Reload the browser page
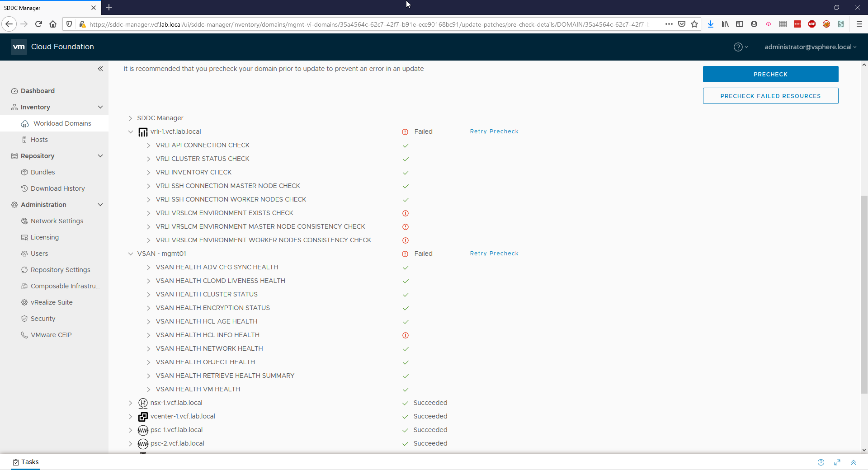 pyautogui.click(x=38, y=24)
